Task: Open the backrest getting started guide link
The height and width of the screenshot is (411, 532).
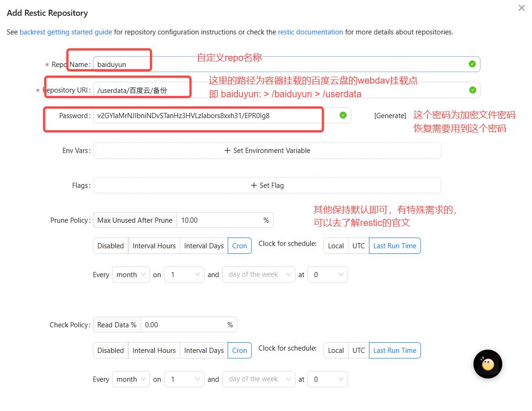Action: pos(66,32)
